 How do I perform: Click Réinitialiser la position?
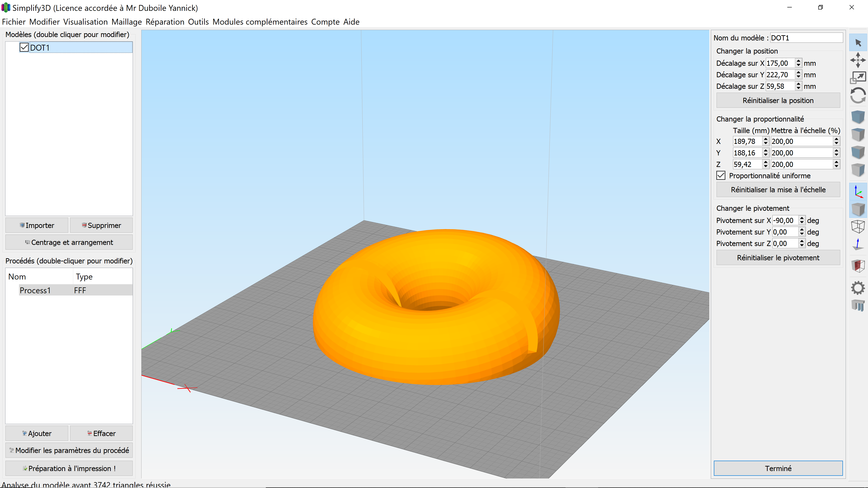(778, 100)
